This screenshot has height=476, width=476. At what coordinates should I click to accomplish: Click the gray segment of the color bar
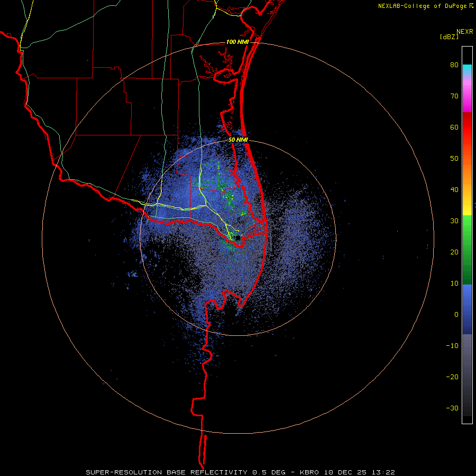point(467,375)
